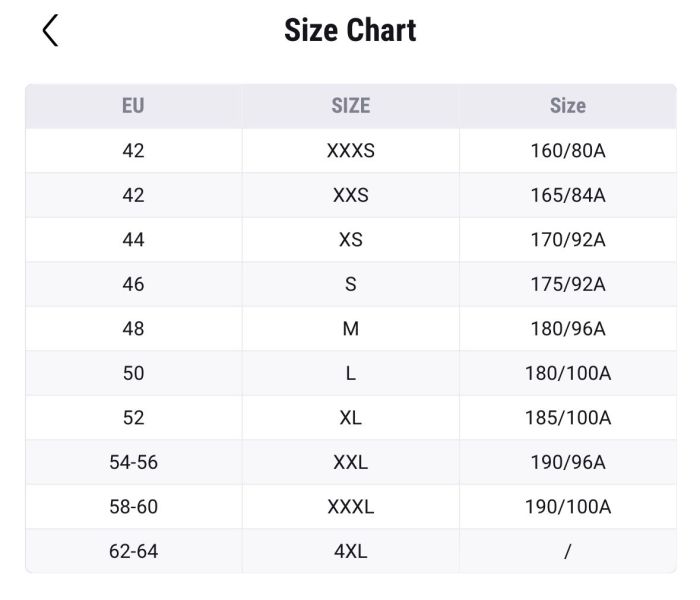This screenshot has height=600, width=700.
Task: Select the XXS size cell
Action: [350, 196]
